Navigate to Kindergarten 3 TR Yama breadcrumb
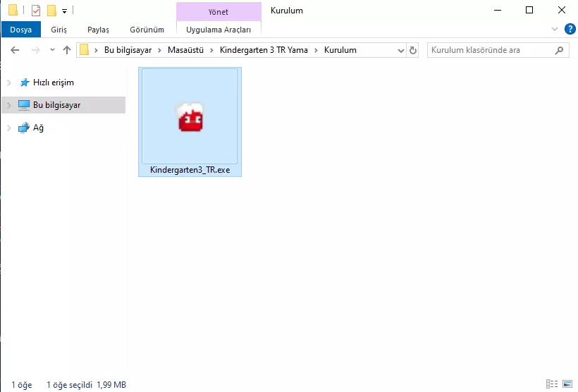Screen dimensions: 578x392 tap(264, 50)
